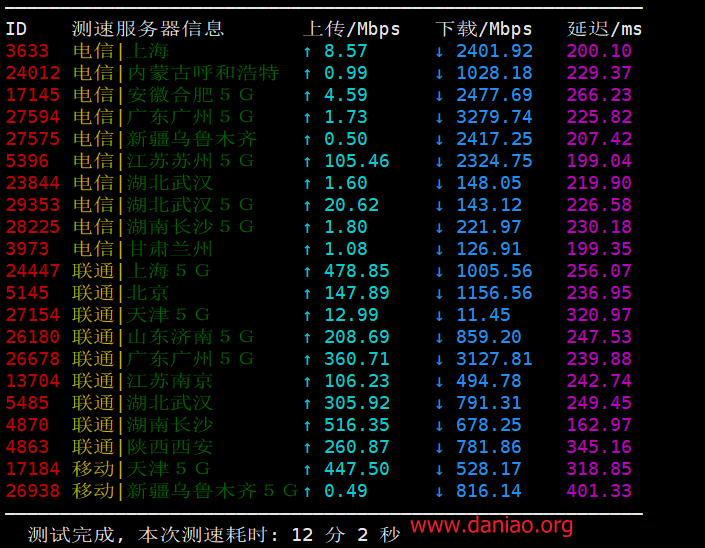705x548 pixels.
Task: Click 电信|新疆乌鲁木齐 server name
Action: click(x=165, y=139)
